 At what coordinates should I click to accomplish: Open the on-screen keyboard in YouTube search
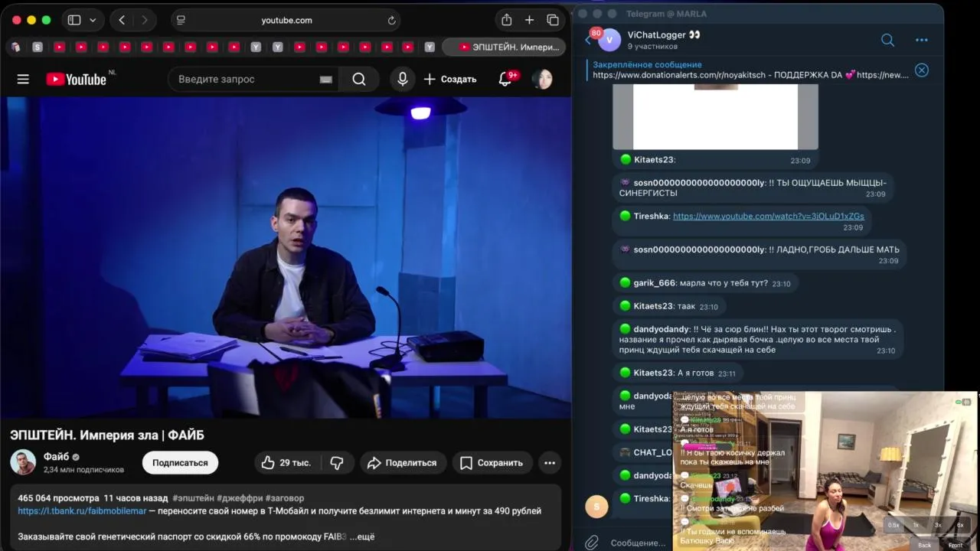[325, 80]
